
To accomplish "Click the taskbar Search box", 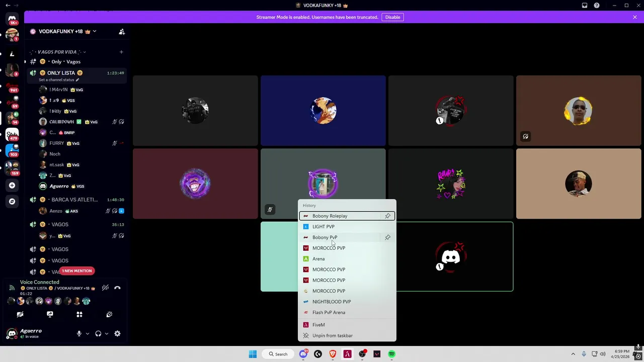I will point(278,354).
